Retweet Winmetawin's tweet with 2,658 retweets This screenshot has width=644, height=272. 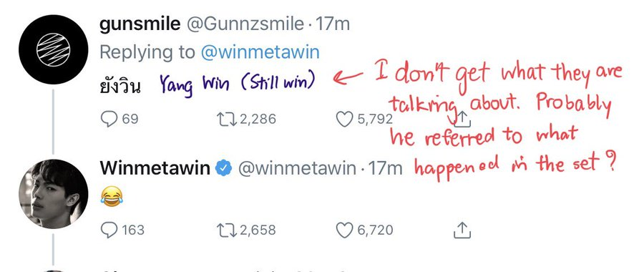point(246,230)
